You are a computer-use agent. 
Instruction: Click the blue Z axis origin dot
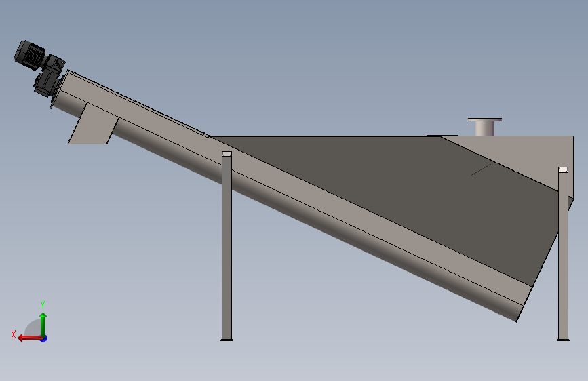(x=44, y=339)
